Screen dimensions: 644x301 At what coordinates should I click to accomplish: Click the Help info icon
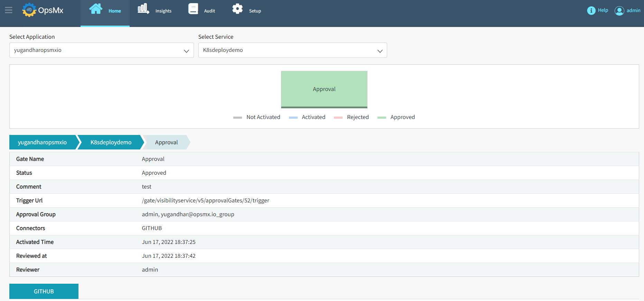(591, 11)
